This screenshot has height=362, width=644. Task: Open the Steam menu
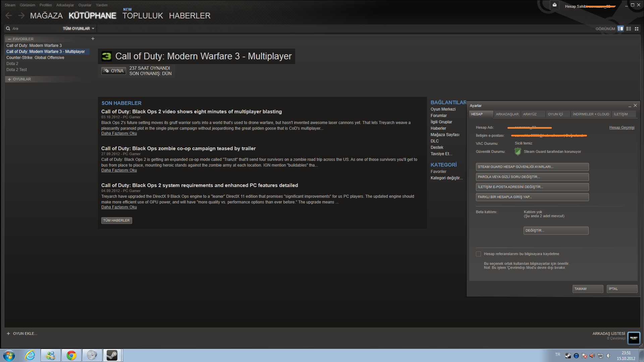click(10, 5)
